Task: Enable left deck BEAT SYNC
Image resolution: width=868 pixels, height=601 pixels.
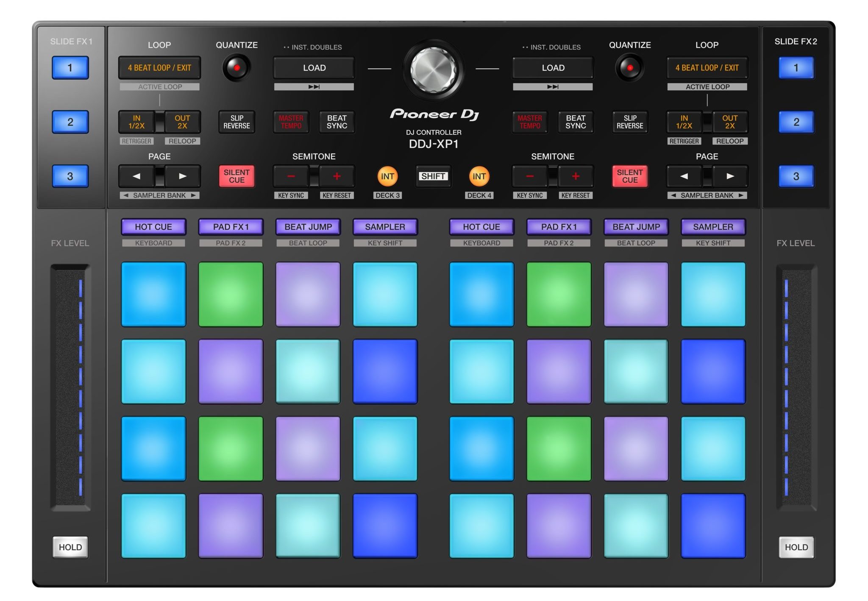Action: point(337,122)
